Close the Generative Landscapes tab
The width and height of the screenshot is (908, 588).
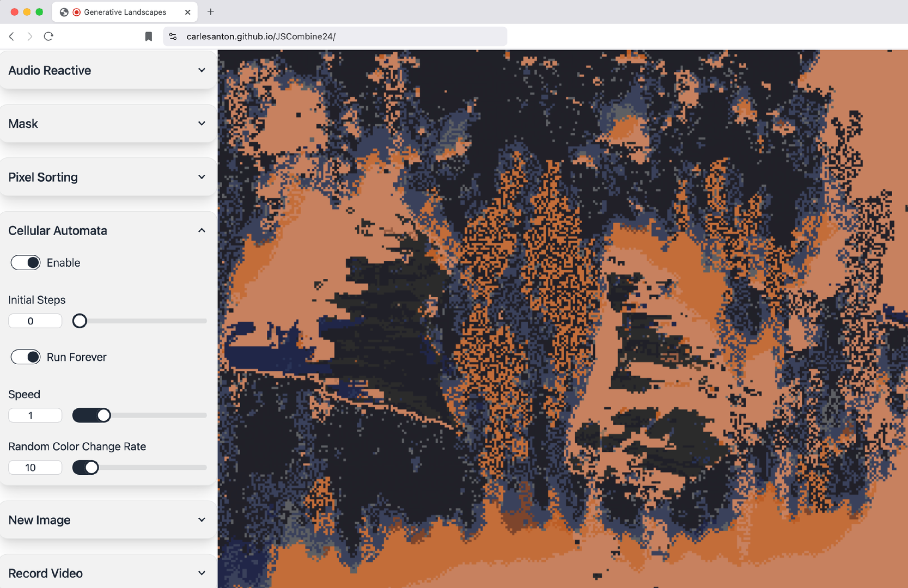point(187,12)
